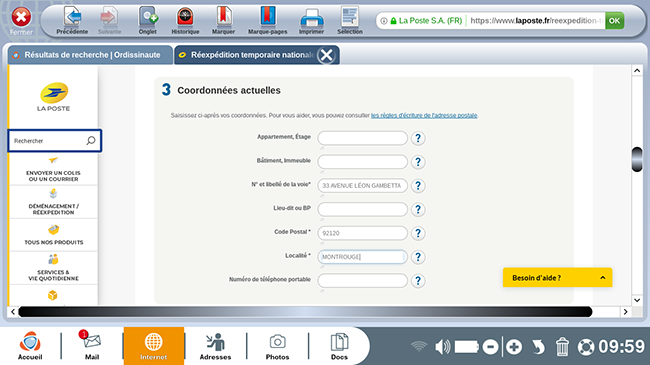Open the address writing rules link
The image size is (650, 365).
coord(424,115)
